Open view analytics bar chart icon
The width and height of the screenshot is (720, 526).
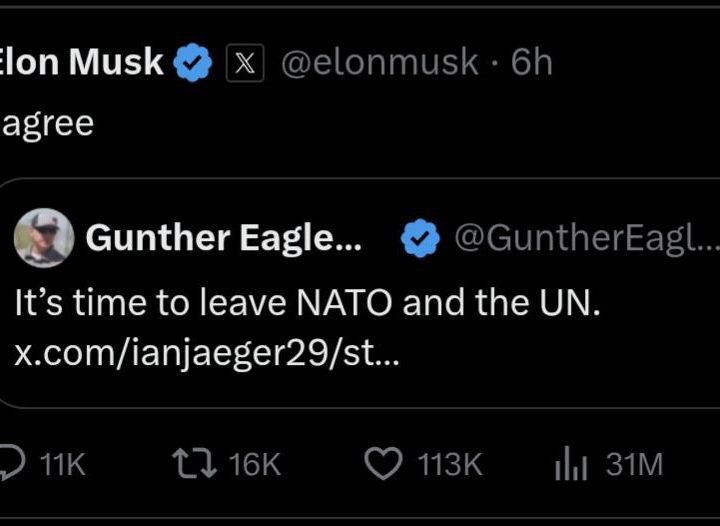[x=570, y=463]
